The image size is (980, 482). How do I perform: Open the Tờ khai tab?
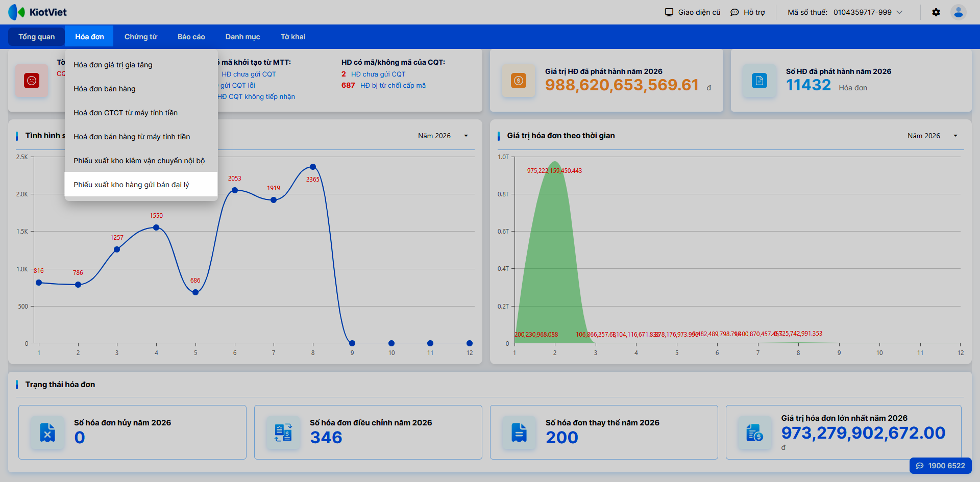(x=293, y=37)
